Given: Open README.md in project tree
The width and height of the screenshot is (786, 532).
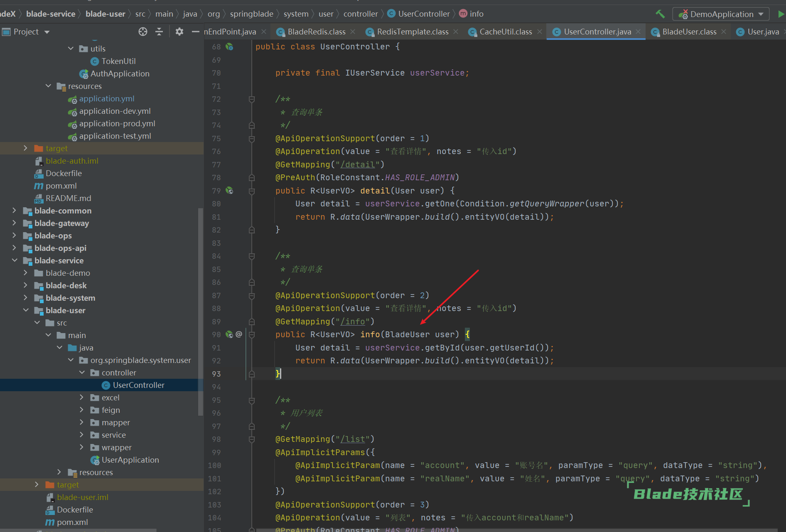Looking at the screenshot, I should (68, 198).
